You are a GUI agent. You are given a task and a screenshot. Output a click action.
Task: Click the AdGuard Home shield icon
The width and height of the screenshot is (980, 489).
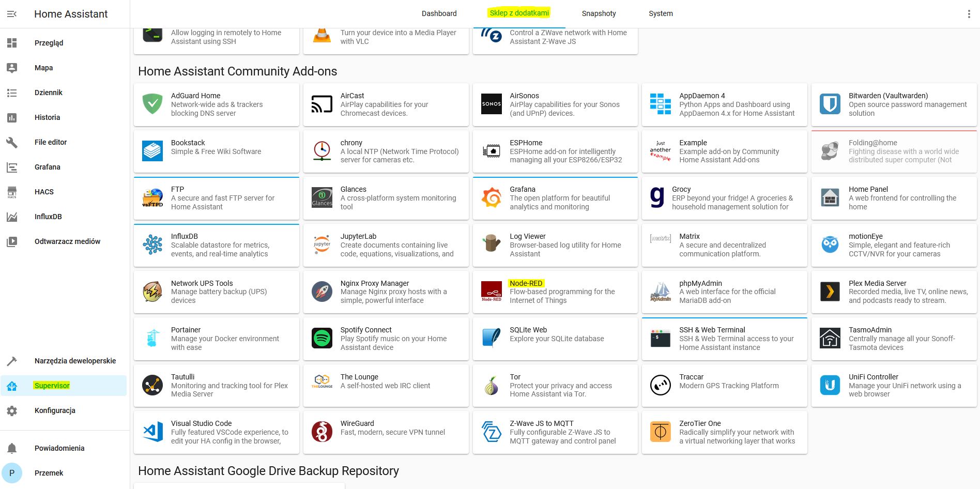[x=152, y=104]
